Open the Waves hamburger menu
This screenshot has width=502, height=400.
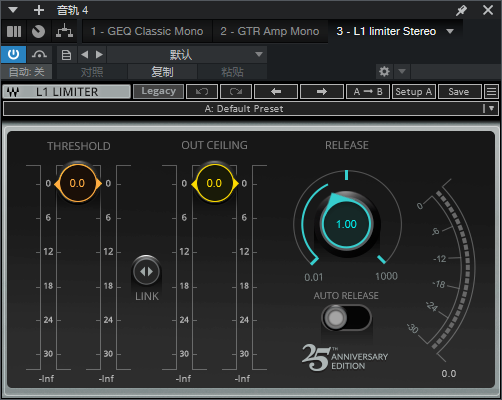491,91
